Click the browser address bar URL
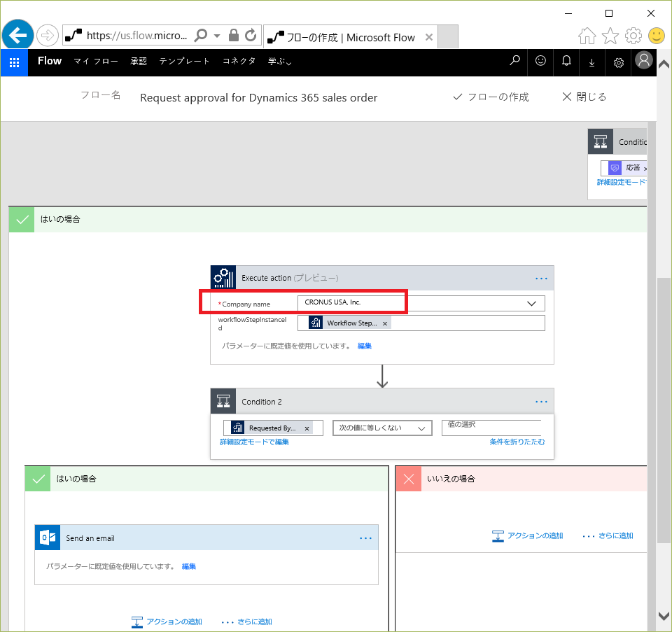The image size is (672, 632). (x=136, y=36)
